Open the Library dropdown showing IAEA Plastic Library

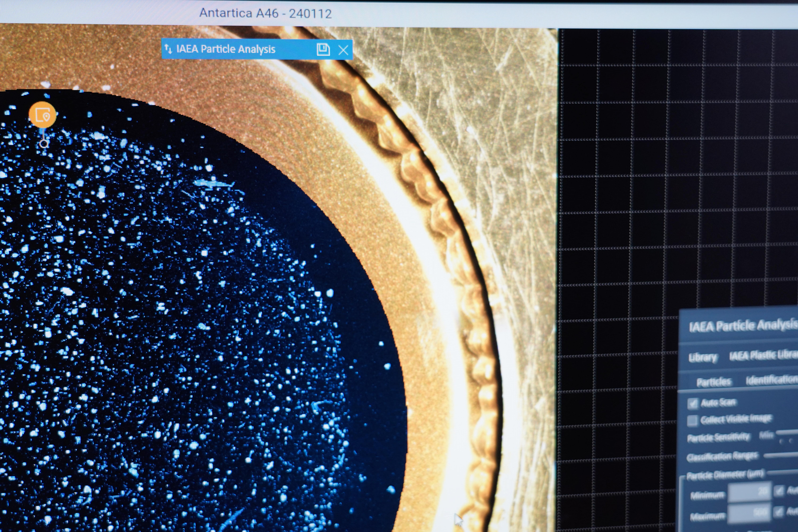point(763,355)
